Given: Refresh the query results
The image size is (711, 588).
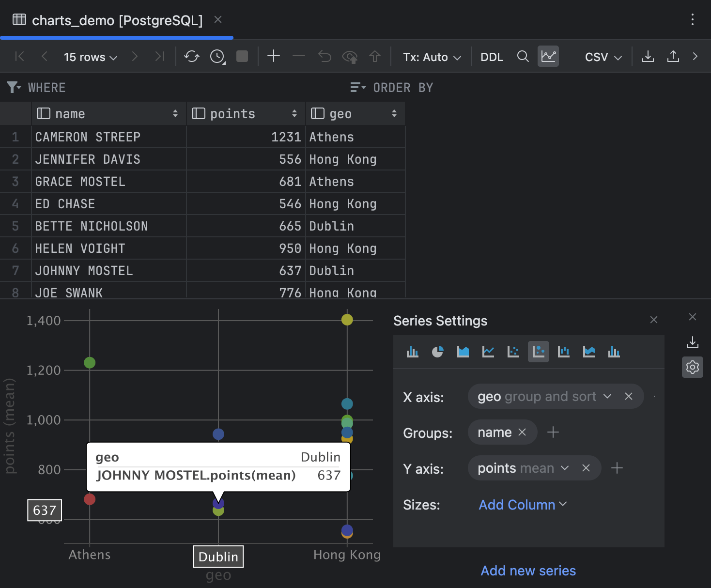Looking at the screenshot, I should [x=192, y=56].
